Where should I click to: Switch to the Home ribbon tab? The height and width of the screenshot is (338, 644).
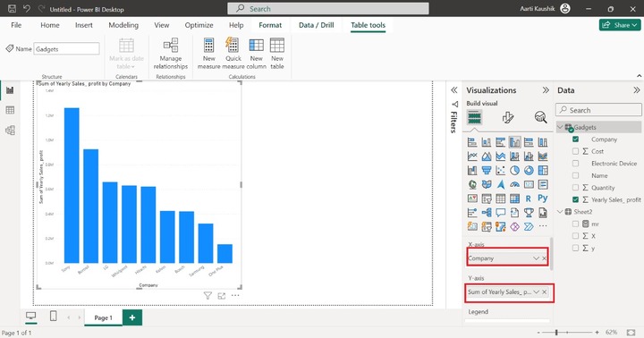coord(50,25)
